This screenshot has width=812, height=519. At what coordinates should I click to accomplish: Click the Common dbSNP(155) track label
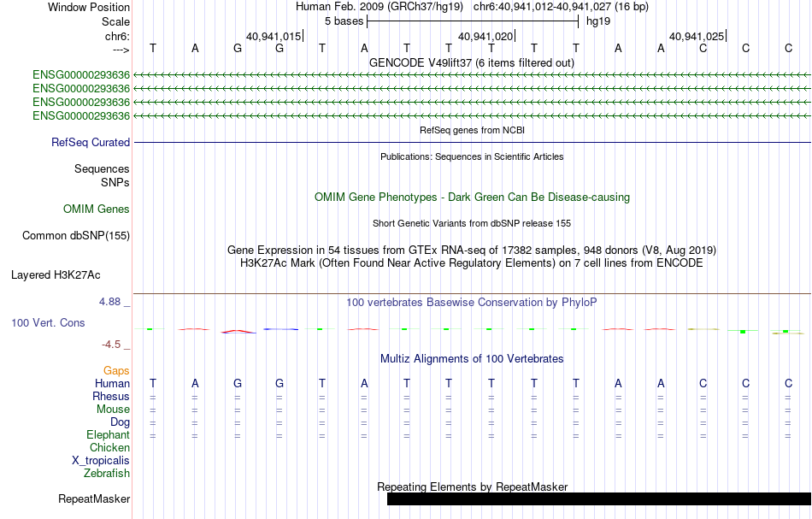click(76, 235)
